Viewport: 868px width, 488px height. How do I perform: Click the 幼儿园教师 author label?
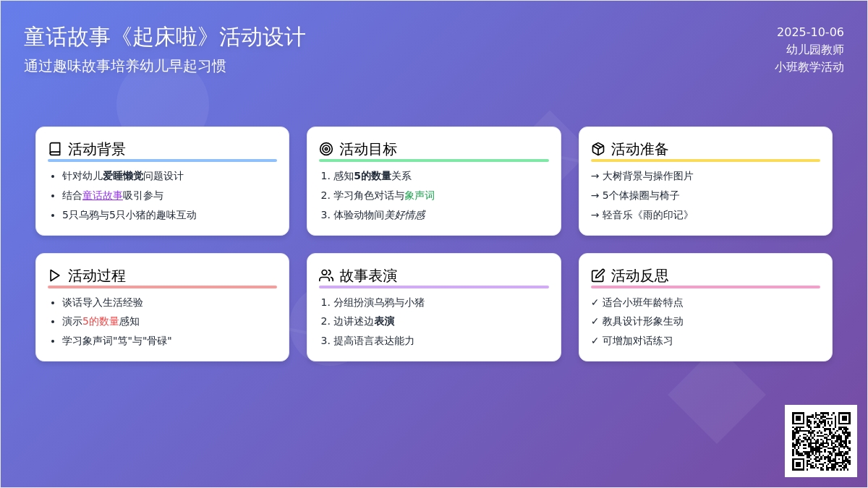pyautogui.click(x=814, y=49)
